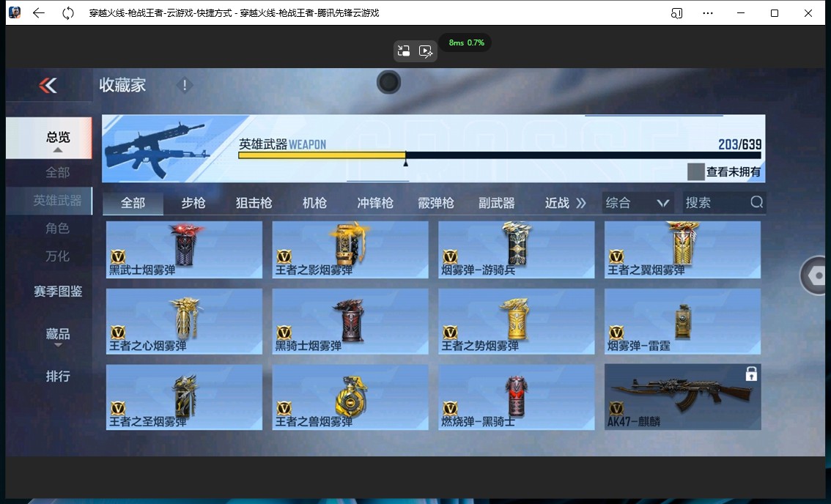Click the floating dark circle button
Screen dimensions: 831x504
click(388, 82)
